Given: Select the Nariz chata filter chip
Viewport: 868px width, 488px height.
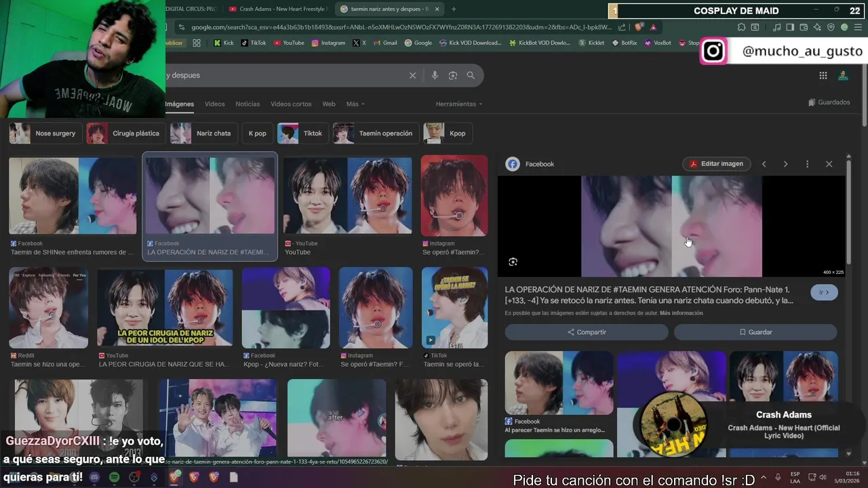Looking at the screenshot, I should [x=203, y=134].
